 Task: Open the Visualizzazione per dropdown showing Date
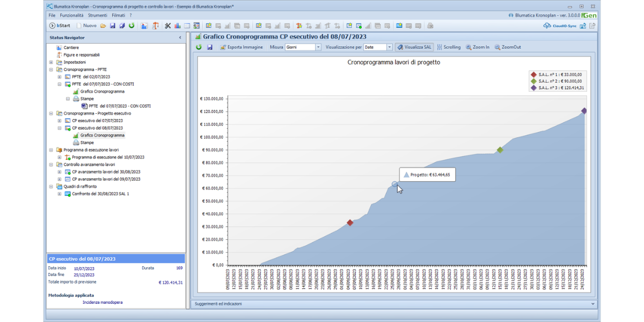tap(390, 47)
